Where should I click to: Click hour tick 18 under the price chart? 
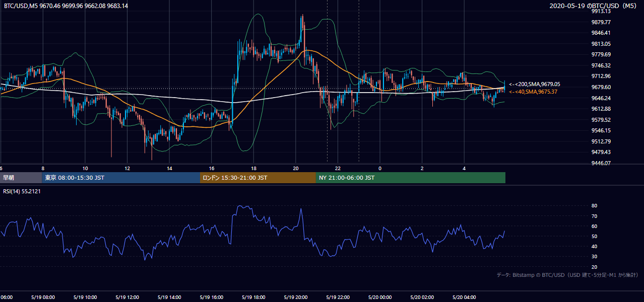click(253, 168)
